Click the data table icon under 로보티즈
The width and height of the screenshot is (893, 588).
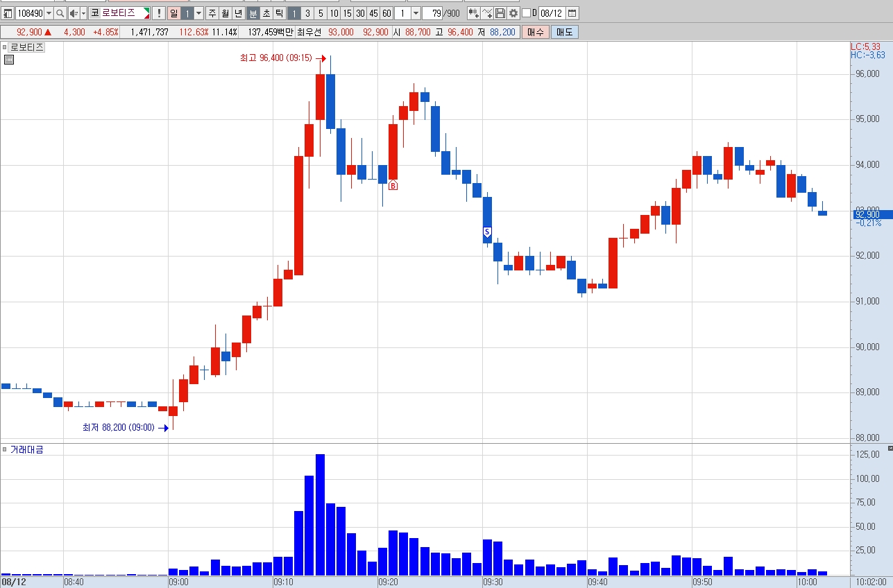pyautogui.click(x=9, y=60)
